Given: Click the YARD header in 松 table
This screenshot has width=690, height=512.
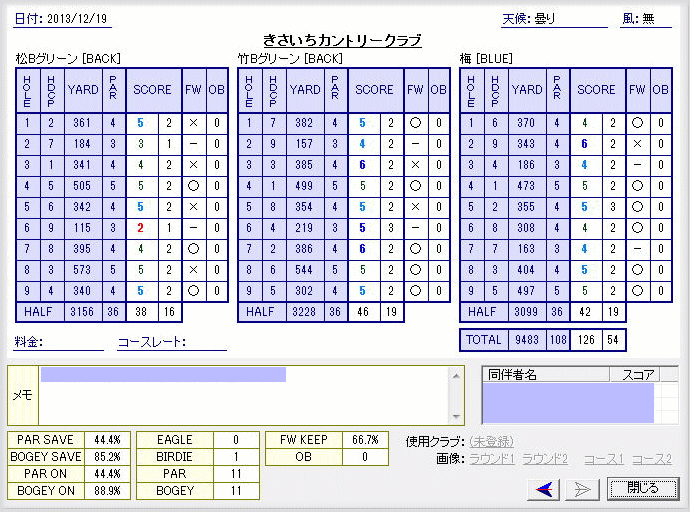Looking at the screenshot, I should [x=83, y=90].
